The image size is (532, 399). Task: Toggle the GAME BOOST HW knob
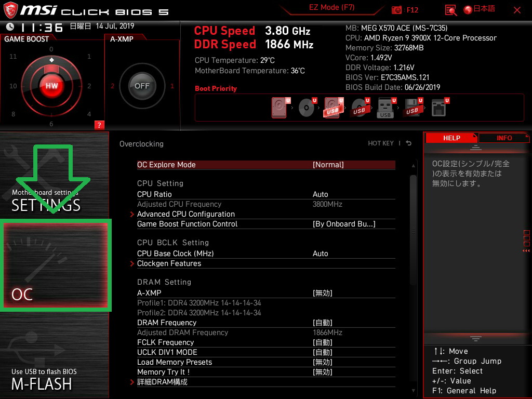click(51, 86)
